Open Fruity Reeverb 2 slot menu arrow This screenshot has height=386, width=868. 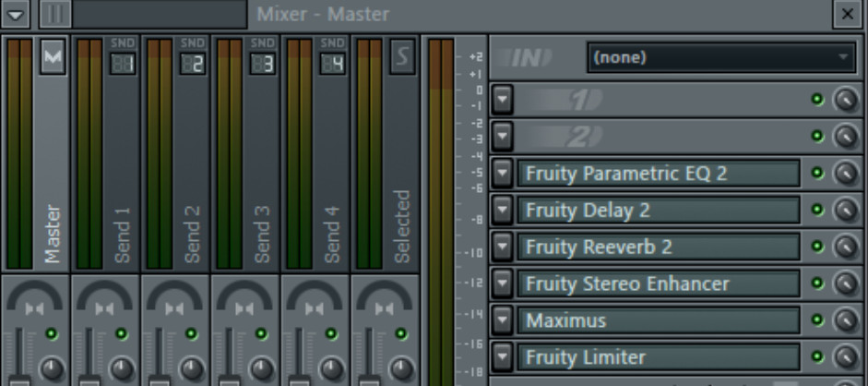[502, 247]
